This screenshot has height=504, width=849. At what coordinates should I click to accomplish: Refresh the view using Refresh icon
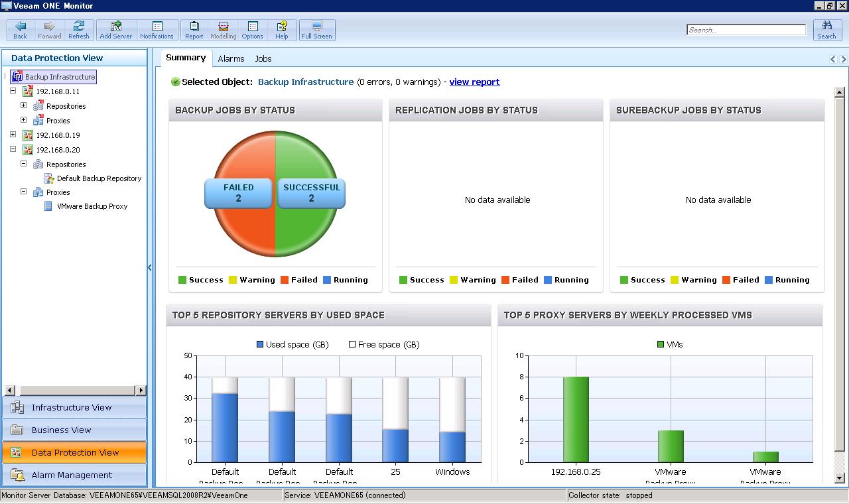coord(78,30)
